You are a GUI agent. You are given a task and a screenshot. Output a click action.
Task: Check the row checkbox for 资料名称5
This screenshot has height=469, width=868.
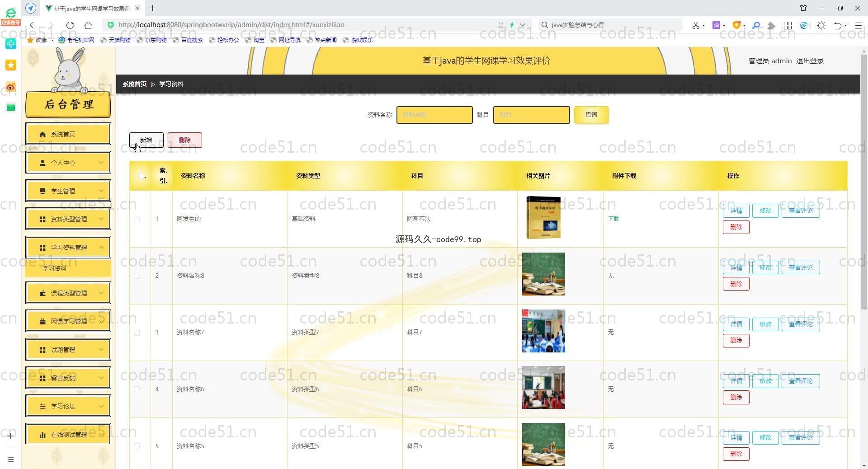tap(137, 446)
